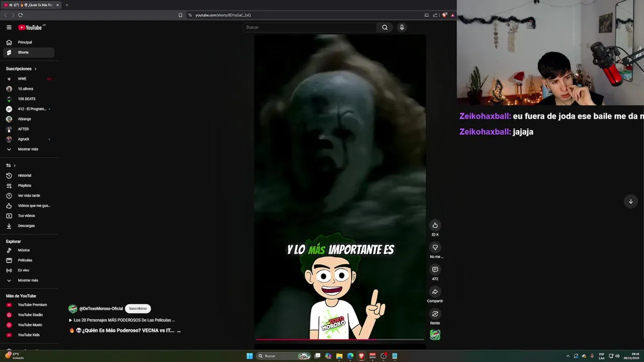Open En vivo under Explorar
644x362 pixels.
pos(29,270)
